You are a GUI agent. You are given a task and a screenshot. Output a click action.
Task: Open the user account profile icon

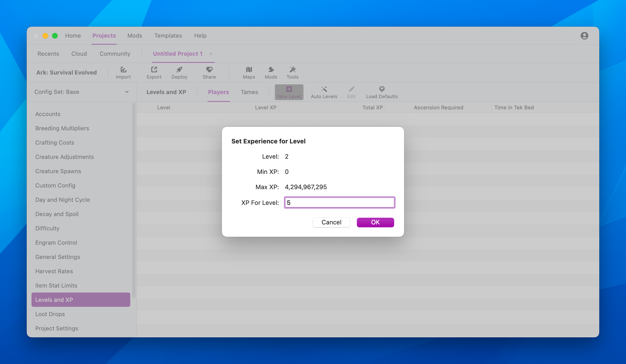click(x=584, y=36)
